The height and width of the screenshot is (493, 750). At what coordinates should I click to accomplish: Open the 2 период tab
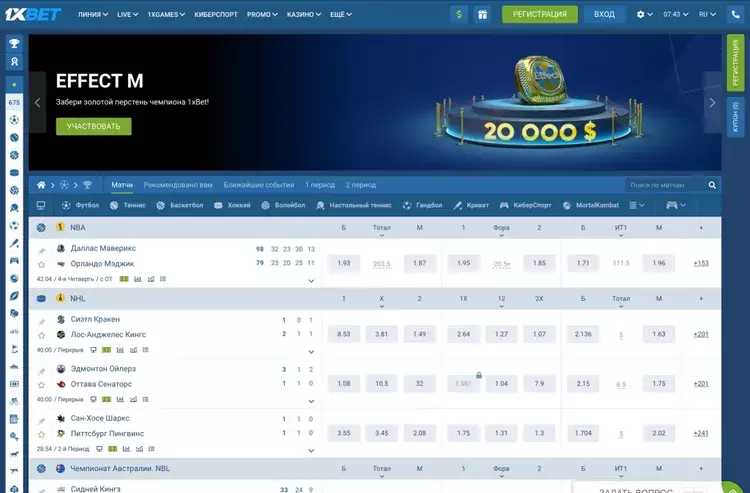click(x=361, y=185)
